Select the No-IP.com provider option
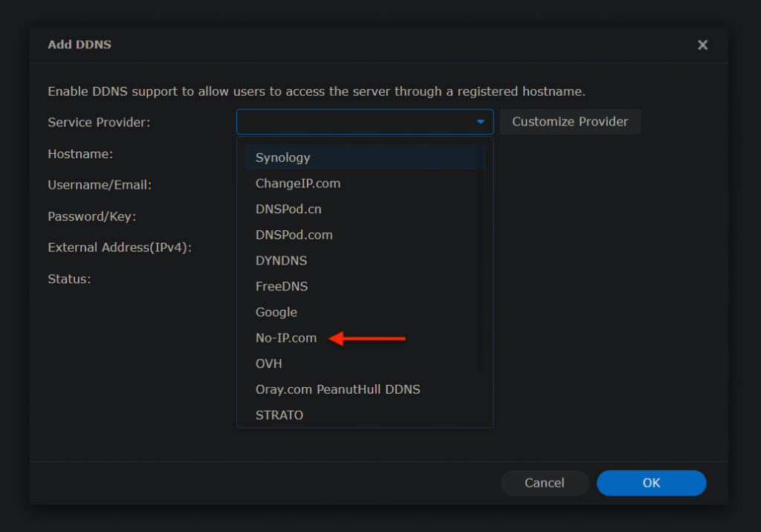Image resolution: width=761 pixels, height=532 pixels. tap(286, 338)
